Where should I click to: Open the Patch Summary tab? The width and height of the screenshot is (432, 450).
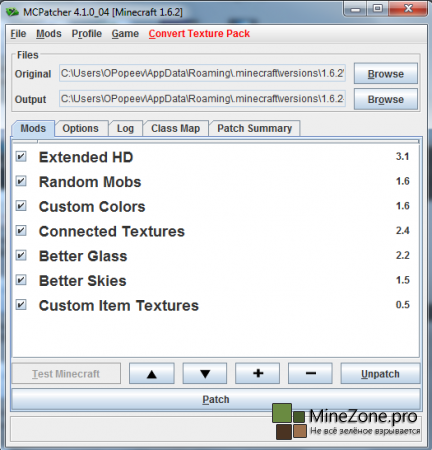click(x=255, y=128)
